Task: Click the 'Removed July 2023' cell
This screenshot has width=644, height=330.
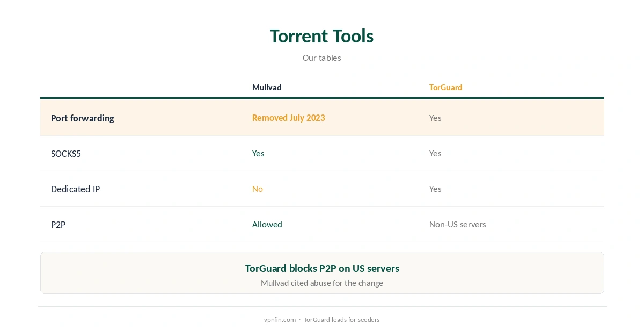Action: coord(289,118)
